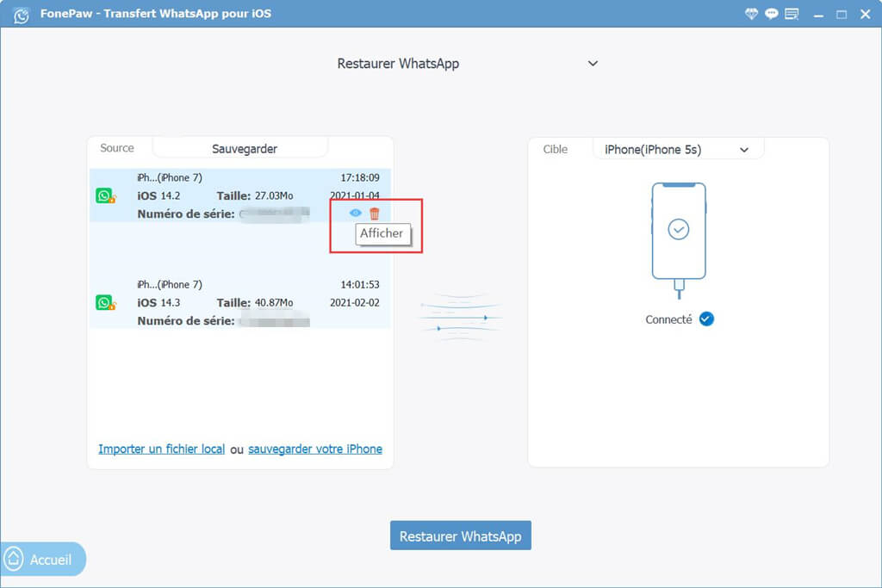Click the 14:01:53 backup time
Viewport: 882px width, 588px height.
[360, 284]
